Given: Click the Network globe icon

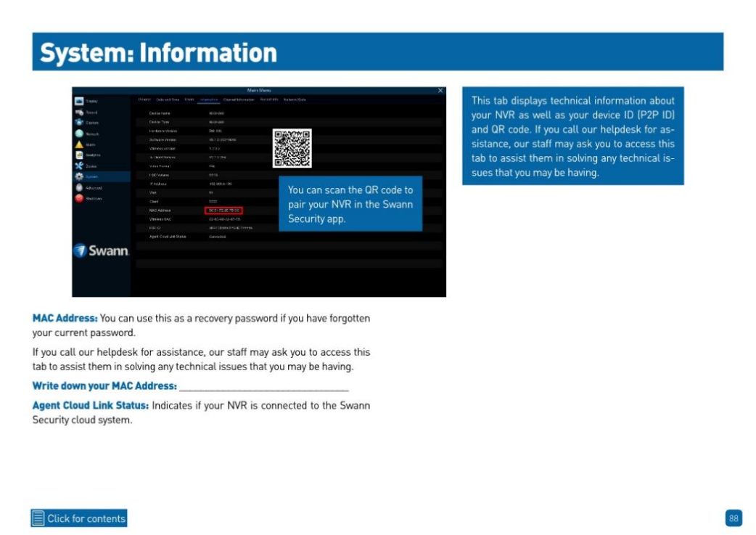Looking at the screenshot, I should pos(78,134).
